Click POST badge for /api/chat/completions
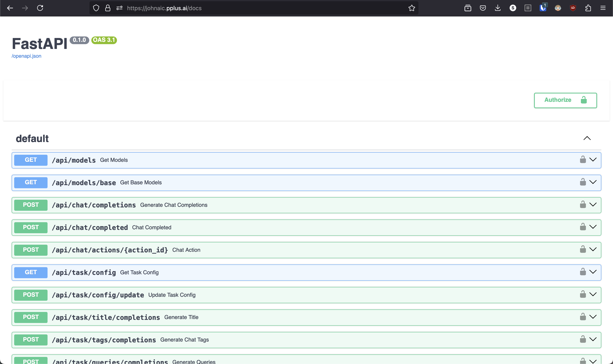This screenshot has height=364, width=613. click(x=31, y=205)
